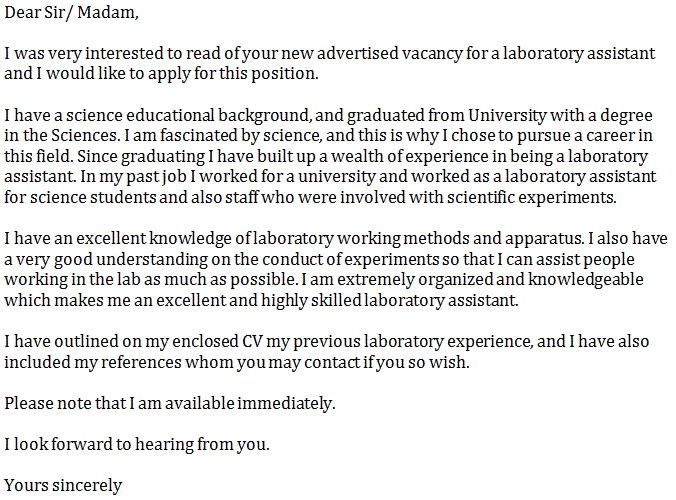This screenshot has height=500, width=676.
Task: Click the word 'laboratory' in first sentence
Action: pos(543,53)
